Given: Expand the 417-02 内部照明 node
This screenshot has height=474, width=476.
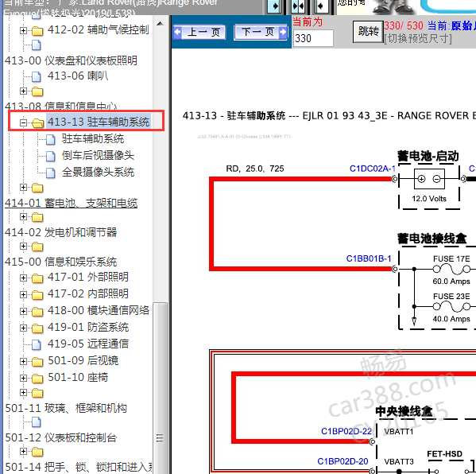Looking at the screenshot, I should click(x=23, y=294).
